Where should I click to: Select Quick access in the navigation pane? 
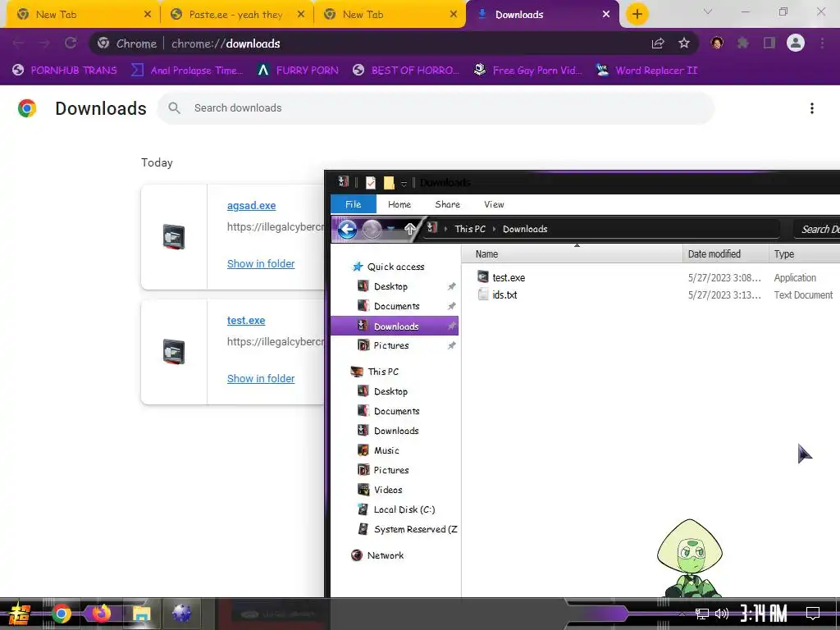pyautogui.click(x=395, y=267)
